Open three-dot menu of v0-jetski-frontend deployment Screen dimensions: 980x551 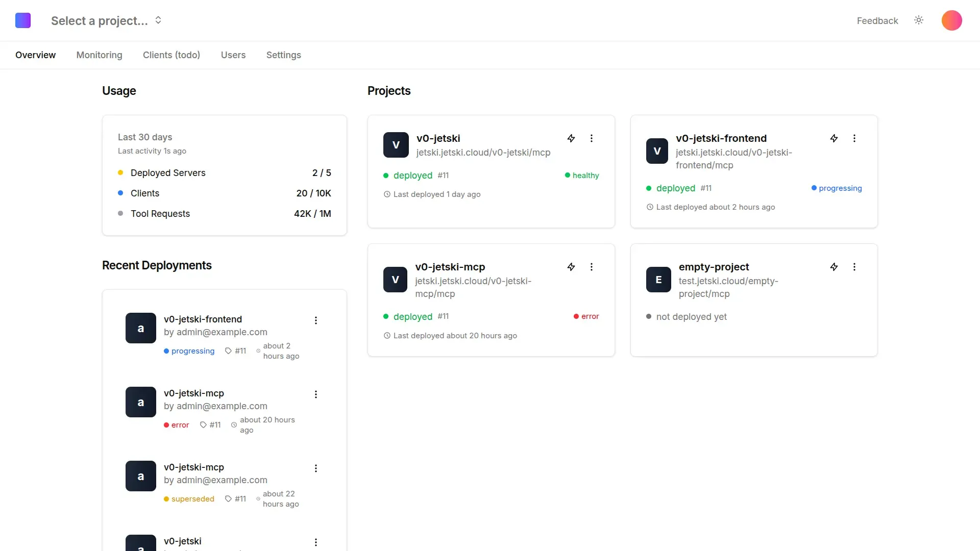(316, 320)
